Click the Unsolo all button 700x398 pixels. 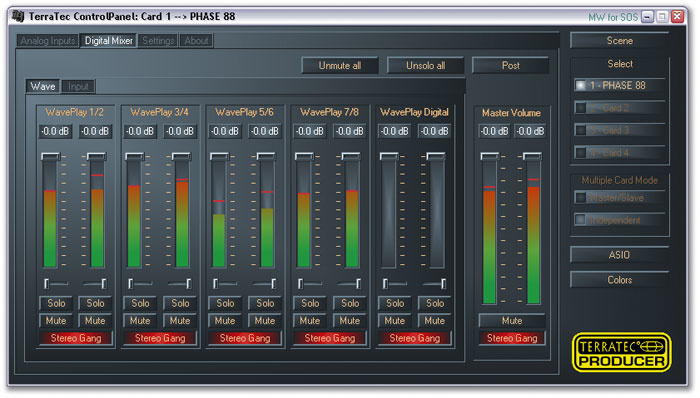425,66
